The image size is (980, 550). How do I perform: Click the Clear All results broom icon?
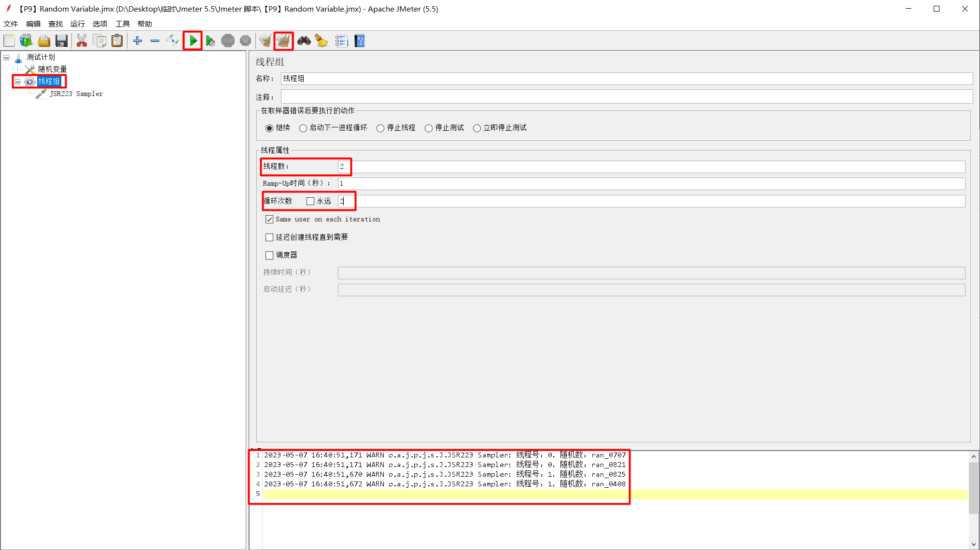coord(283,41)
